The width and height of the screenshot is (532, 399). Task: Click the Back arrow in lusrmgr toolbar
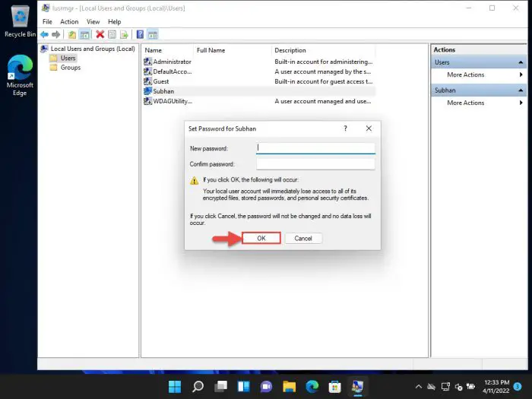44,34
